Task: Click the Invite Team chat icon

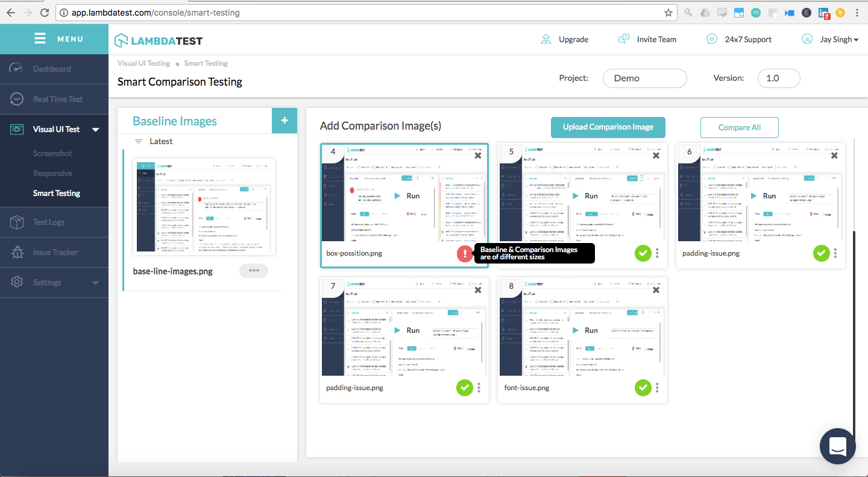Action: [623, 39]
